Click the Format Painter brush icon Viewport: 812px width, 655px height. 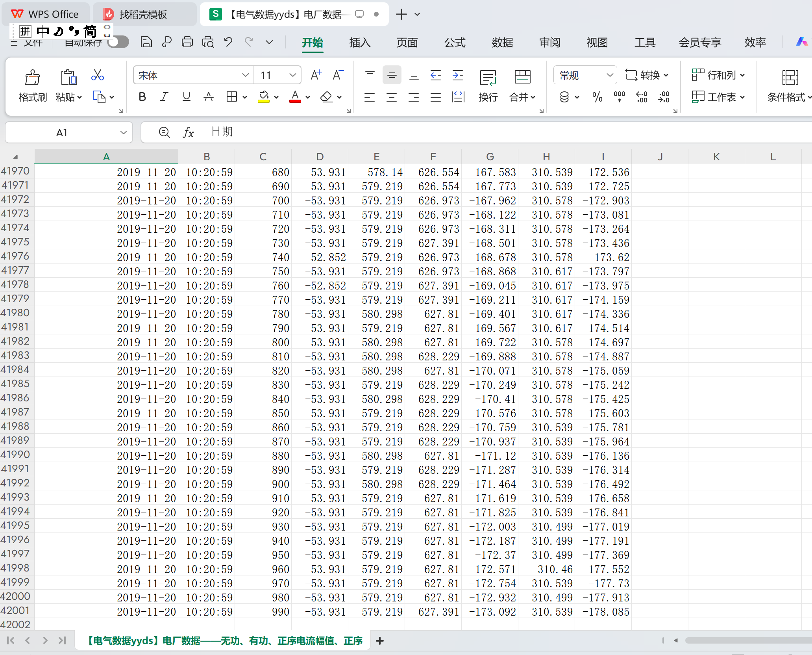click(x=32, y=78)
